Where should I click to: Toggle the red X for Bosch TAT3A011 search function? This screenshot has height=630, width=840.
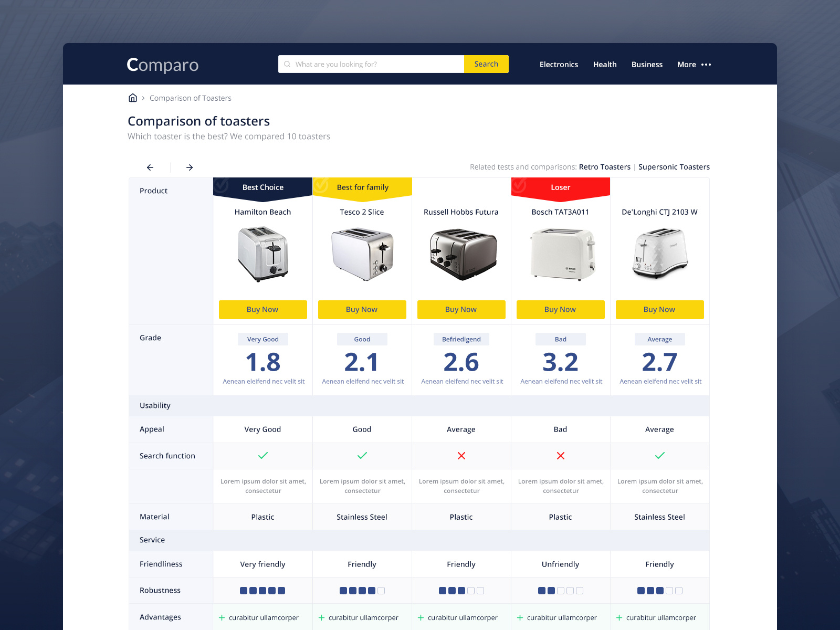[x=560, y=456]
